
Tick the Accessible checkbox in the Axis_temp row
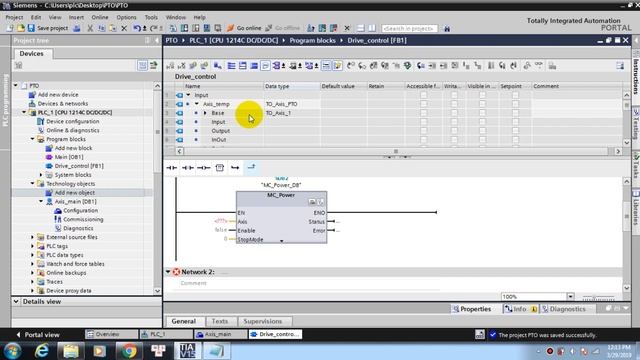pyautogui.click(x=424, y=104)
